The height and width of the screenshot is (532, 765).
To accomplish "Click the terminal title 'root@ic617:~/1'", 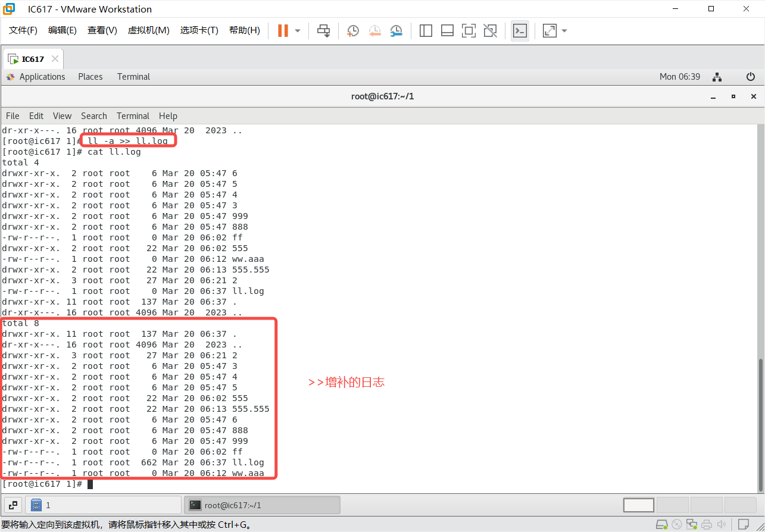I will coord(382,96).
